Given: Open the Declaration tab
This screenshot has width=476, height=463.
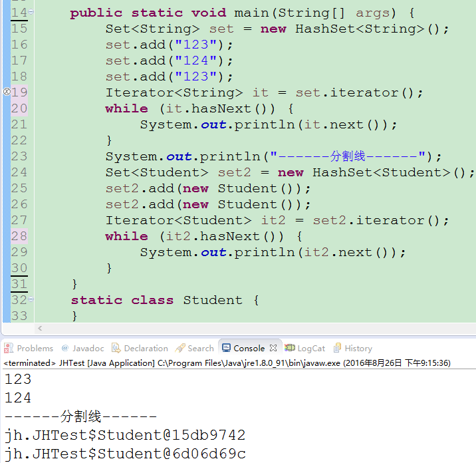Looking at the screenshot, I should click(x=140, y=348).
